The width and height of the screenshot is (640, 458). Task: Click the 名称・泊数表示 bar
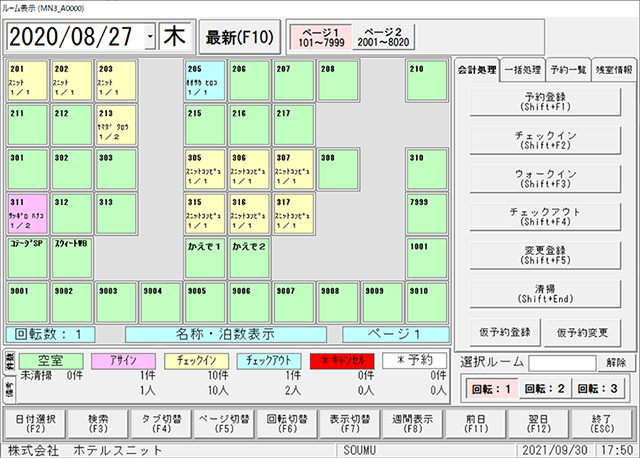226,335
